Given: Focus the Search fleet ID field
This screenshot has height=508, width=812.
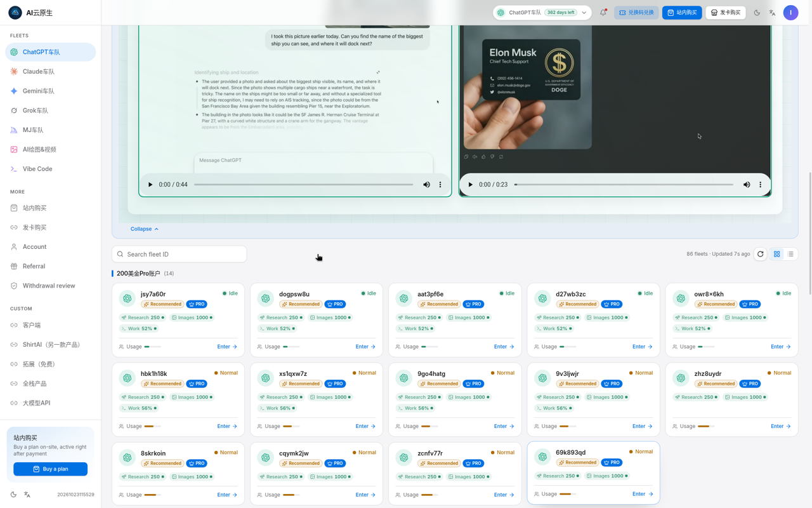Looking at the screenshot, I should pos(179,254).
